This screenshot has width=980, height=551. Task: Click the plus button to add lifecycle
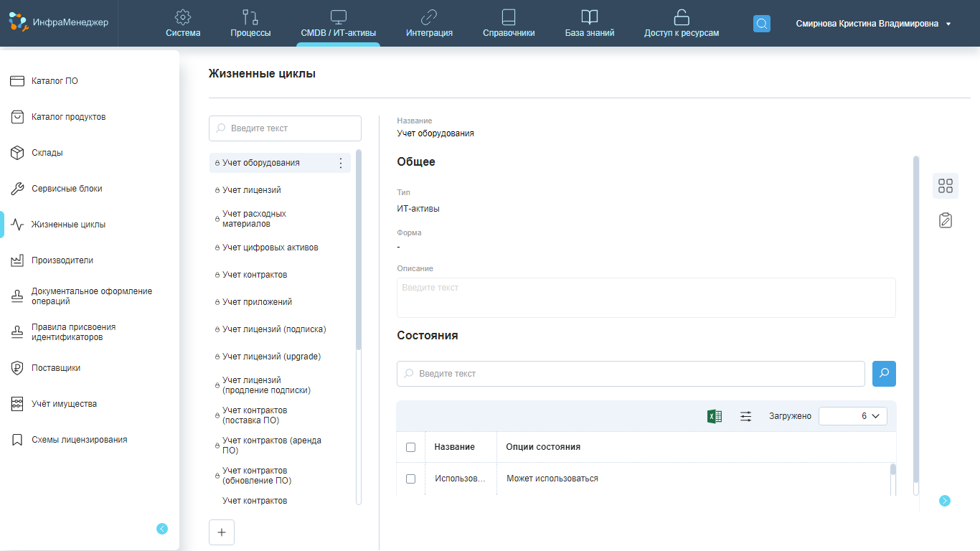(x=222, y=532)
